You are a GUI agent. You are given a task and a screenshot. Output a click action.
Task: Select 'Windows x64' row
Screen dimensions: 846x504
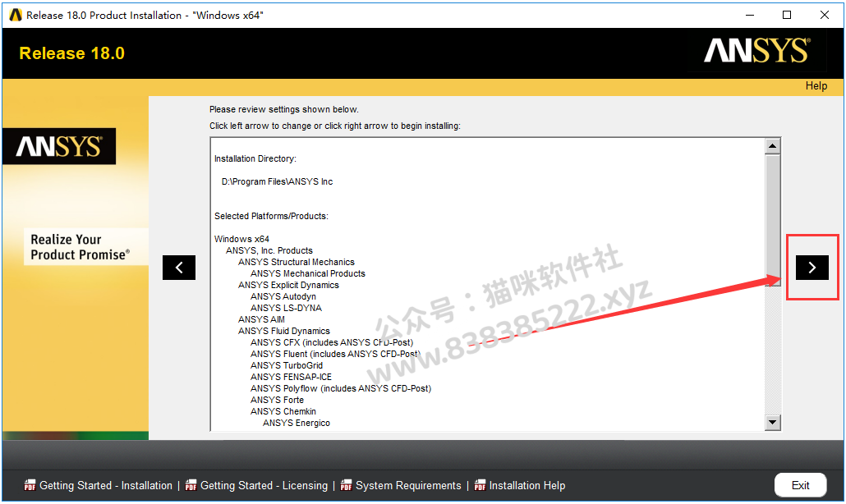(x=241, y=239)
